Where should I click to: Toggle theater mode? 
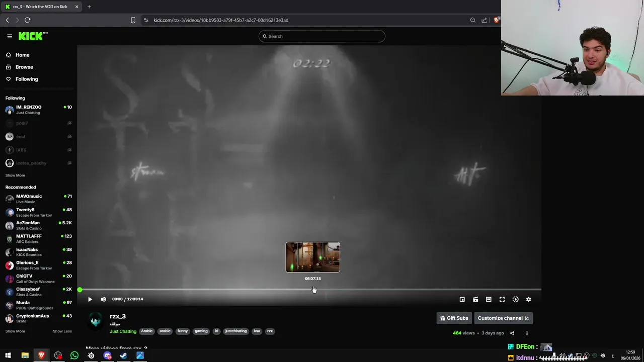tap(489, 299)
